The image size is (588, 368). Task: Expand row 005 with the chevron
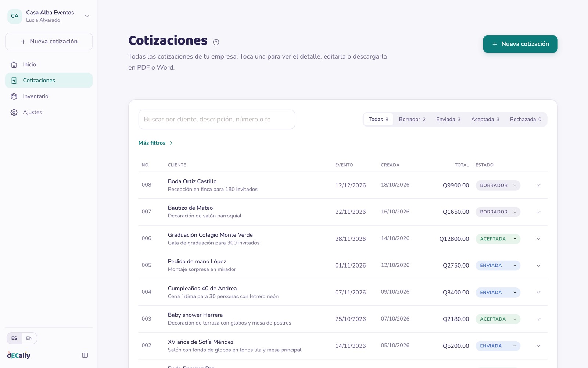(x=538, y=265)
